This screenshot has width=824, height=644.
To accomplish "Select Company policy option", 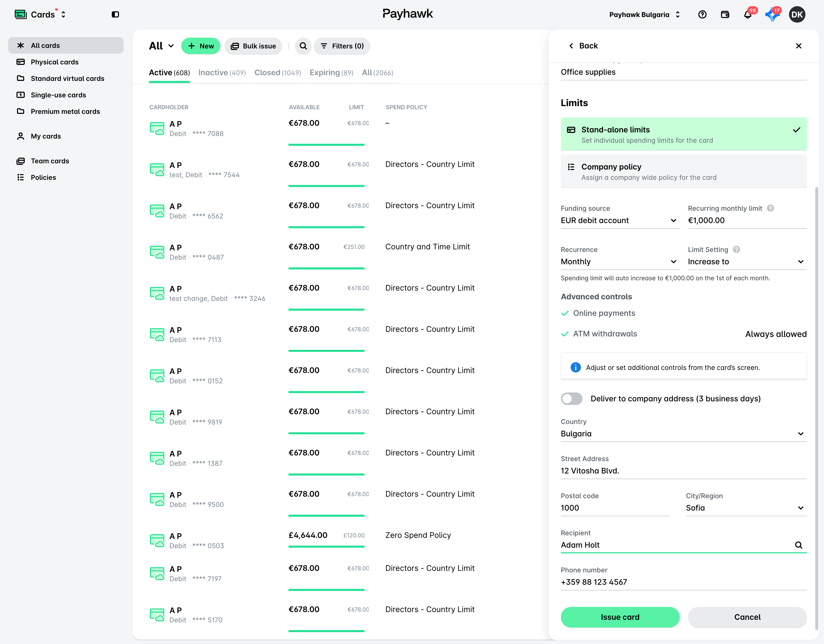I will (x=683, y=171).
